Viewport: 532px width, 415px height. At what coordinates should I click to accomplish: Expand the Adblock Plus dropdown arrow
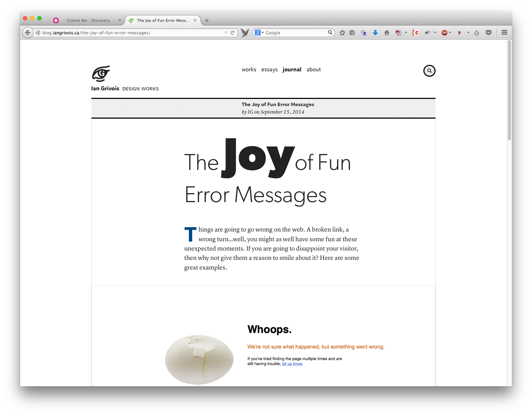[x=450, y=33]
